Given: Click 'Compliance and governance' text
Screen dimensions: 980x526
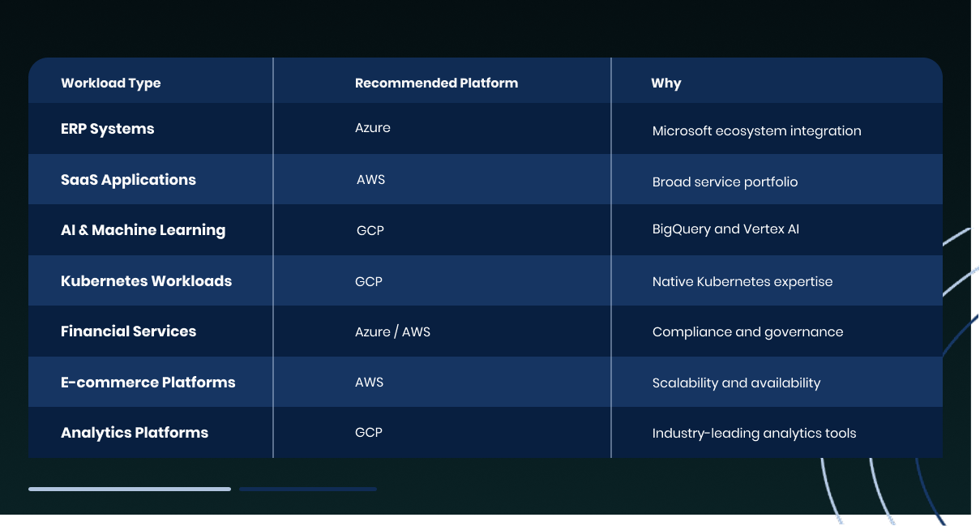Looking at the screenshot, I should coord(747,332).
